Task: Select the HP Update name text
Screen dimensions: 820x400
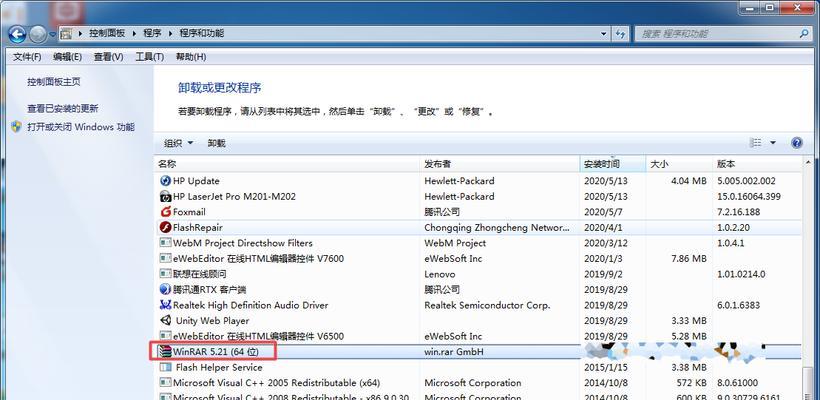Action: tap(196, 181)
